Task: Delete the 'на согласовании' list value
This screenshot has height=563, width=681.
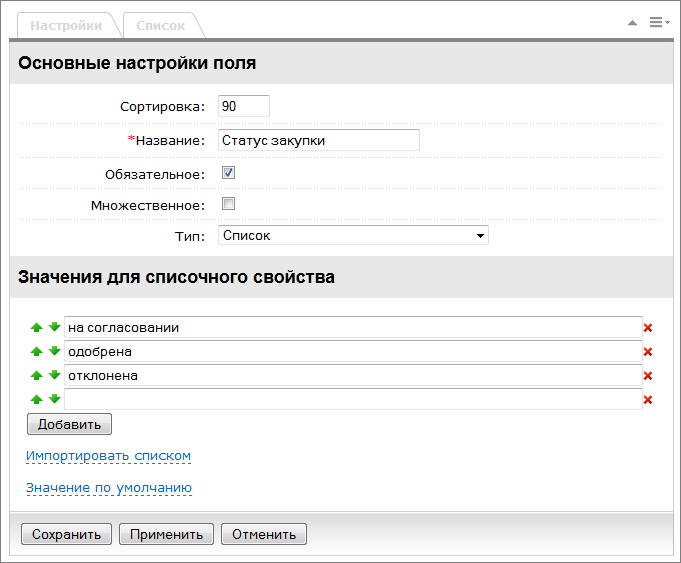Action: pyautogui.click(x=648, y=328)
